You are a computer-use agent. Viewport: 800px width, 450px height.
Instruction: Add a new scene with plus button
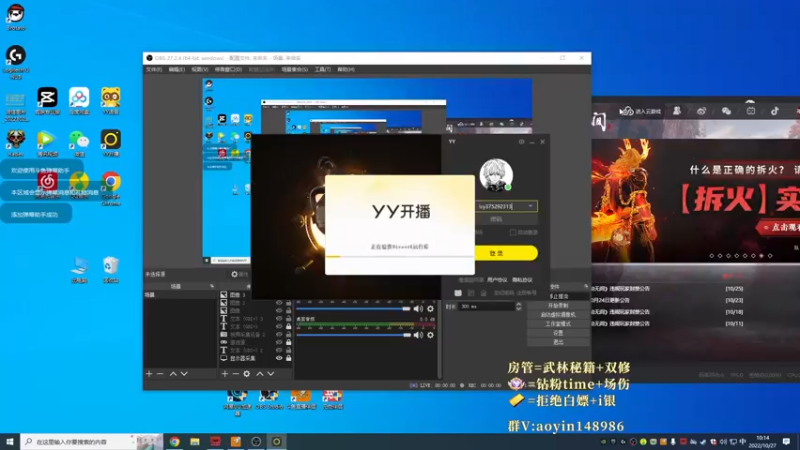[x=149, y=374]
